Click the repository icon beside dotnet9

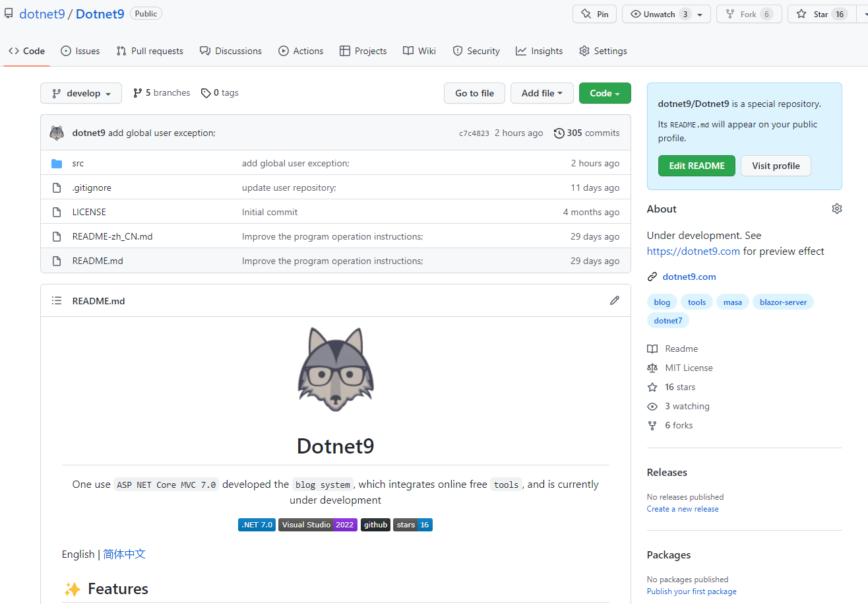pyautogui.click(x=9, y=13)
